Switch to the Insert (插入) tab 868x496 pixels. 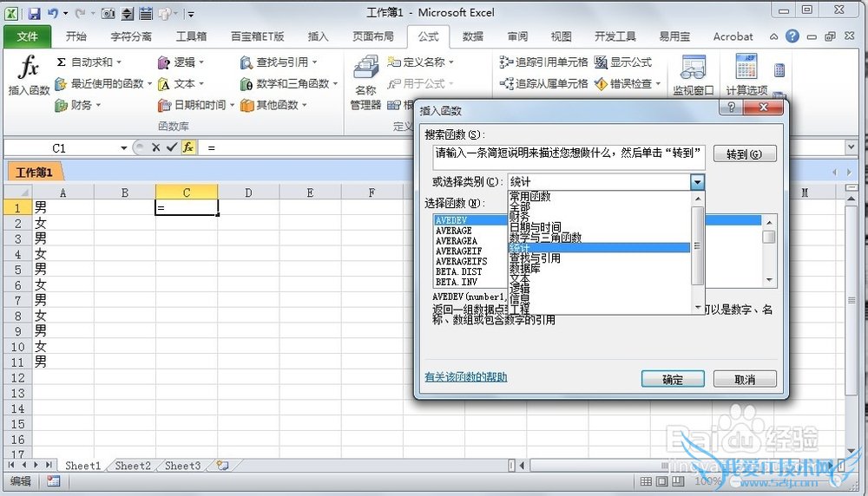pos(318,36)
